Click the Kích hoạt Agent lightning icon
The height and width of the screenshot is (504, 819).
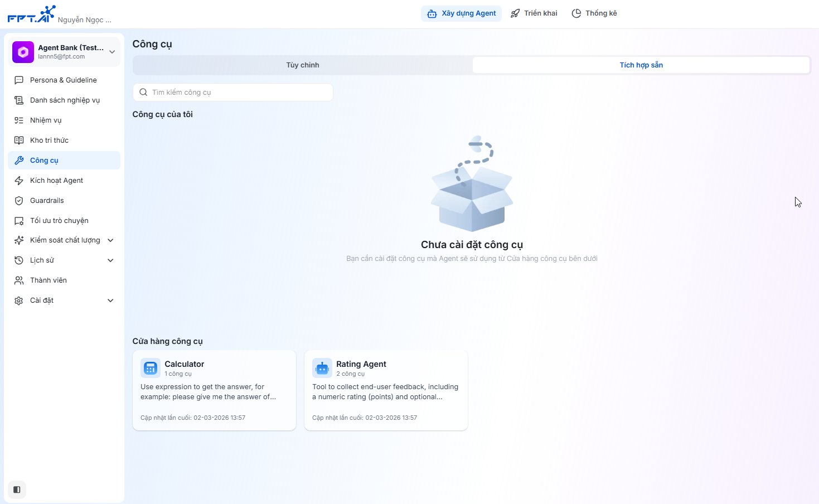19,181
